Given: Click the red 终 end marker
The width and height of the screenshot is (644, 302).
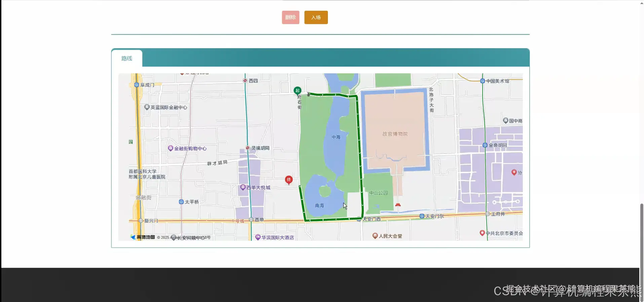Looking at the screenshot, I should coord(289,180).
